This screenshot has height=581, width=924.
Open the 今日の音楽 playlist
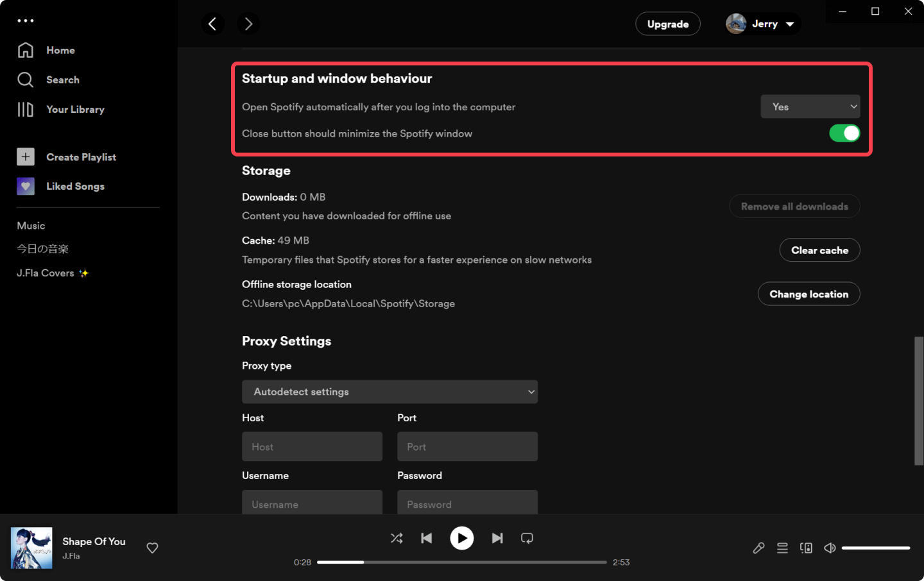(42, 249)
